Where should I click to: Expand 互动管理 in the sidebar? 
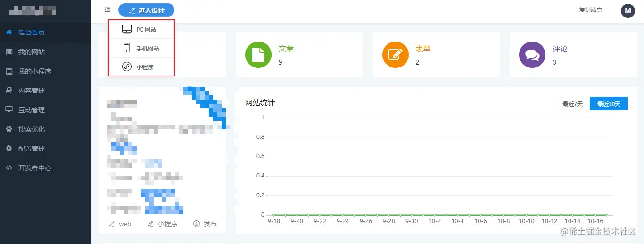click(46, 110)
